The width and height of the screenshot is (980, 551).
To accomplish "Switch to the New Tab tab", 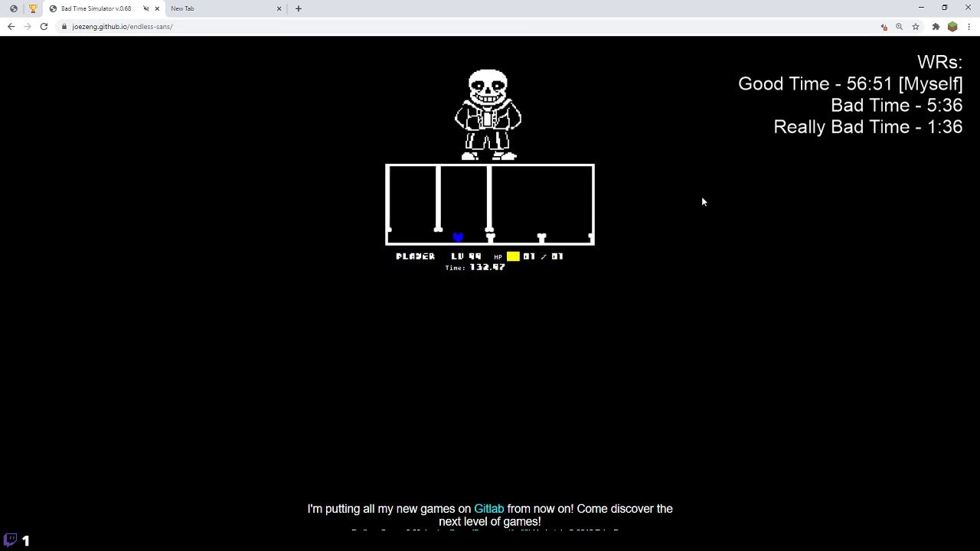I will point(222,8).
